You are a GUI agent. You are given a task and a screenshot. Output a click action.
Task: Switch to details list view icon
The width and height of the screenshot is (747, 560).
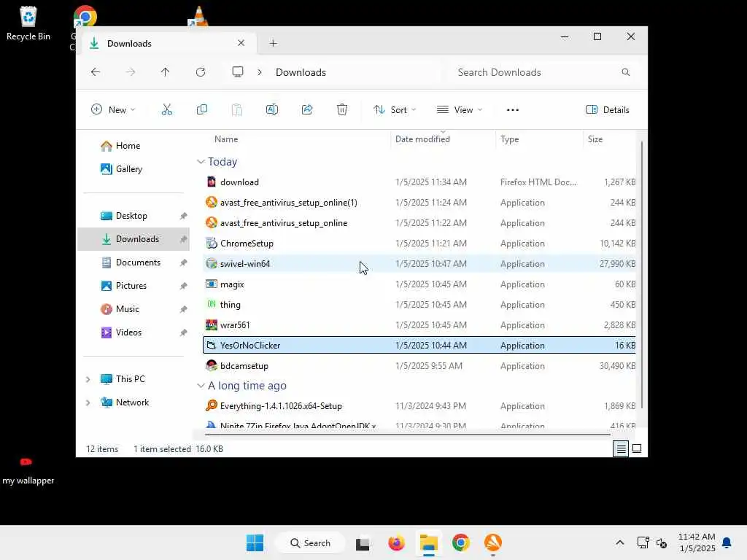pyautogui.click(x=621, y=448)
